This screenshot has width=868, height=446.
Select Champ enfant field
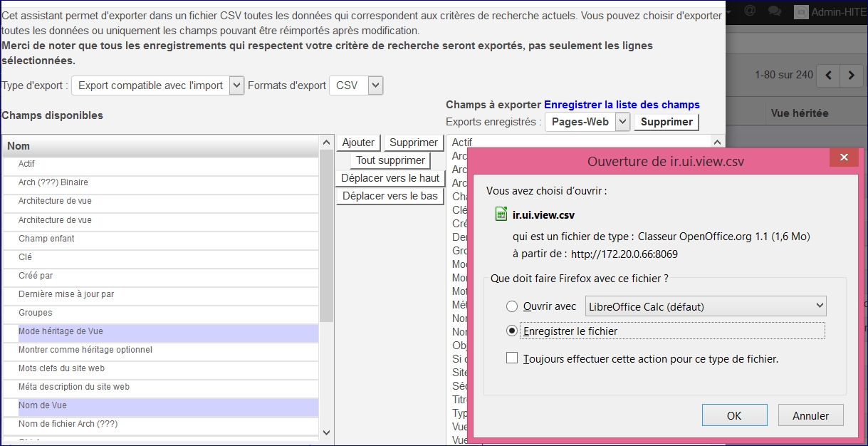click(161, 239)
